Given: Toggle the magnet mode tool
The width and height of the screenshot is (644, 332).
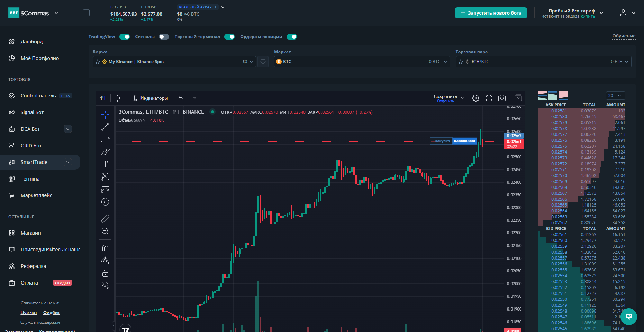Looking at the screenshot, I should coord(105,248).
